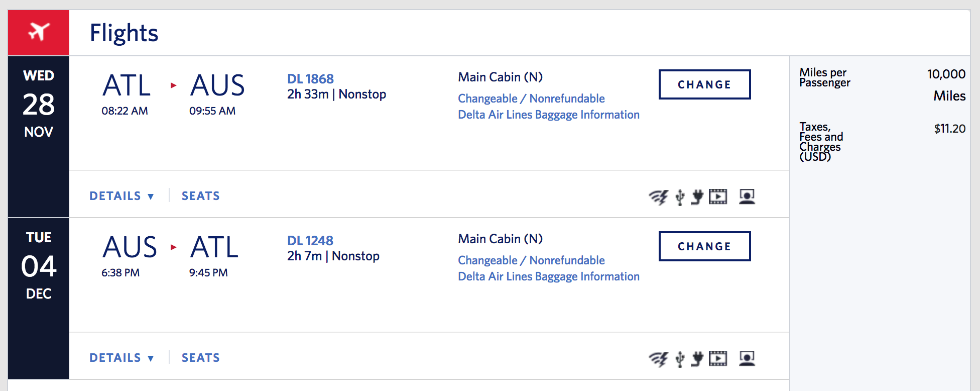Click personal screen icon for DL 1868

click(x=747, y=197)
